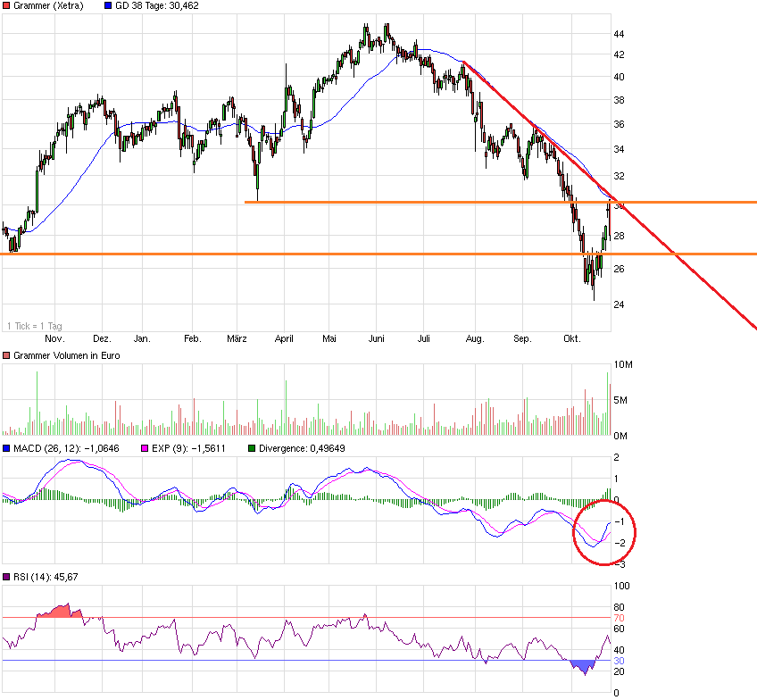Viewport: 757px width, 700px height.
Task: Click the red Grammer (Xetra) legend swatch
Action: pos(7,6)
